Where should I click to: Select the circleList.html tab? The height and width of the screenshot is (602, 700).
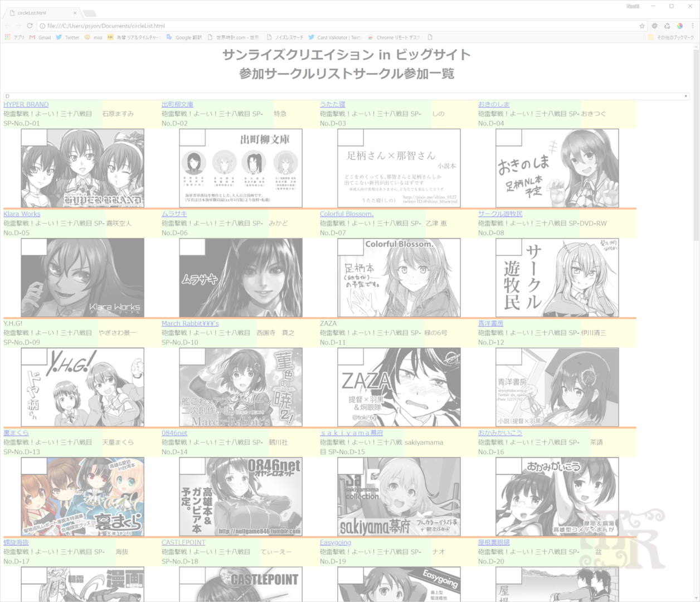[43, 12]
